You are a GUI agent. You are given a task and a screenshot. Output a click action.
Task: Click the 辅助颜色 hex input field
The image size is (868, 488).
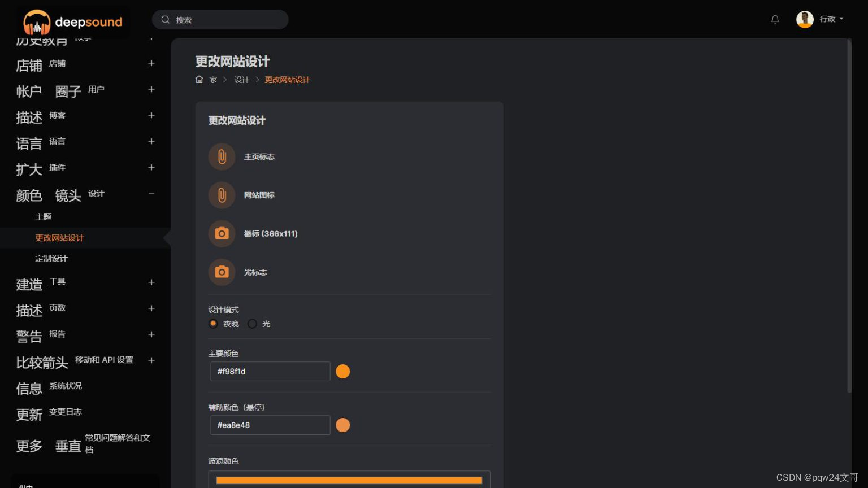point(270,425)
